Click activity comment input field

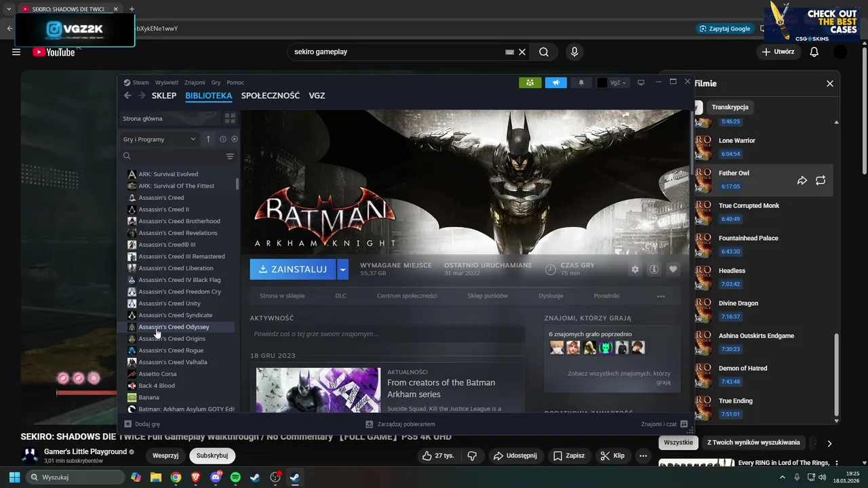(x=387, y=334)
